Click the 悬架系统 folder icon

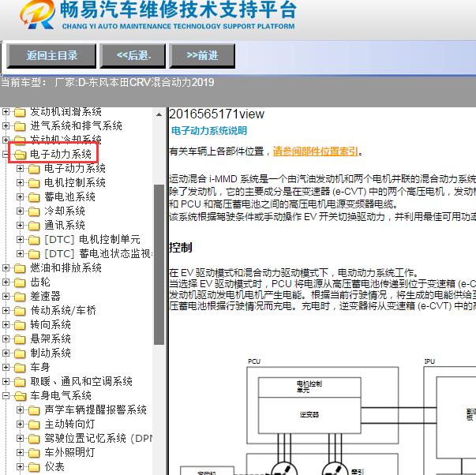click(x=20, y=339)
